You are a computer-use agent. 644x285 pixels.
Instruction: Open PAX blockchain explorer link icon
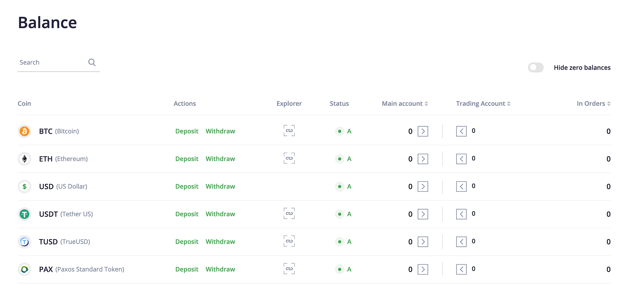(289, 269)
